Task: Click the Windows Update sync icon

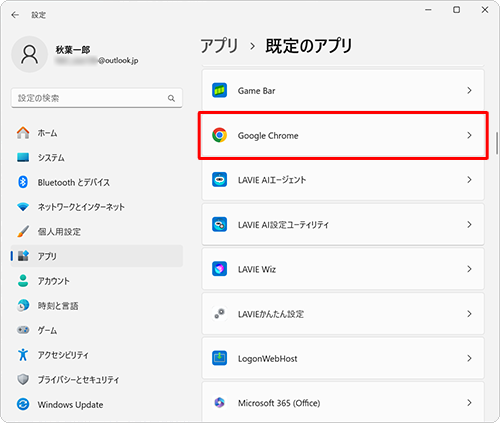Action: 23,404
